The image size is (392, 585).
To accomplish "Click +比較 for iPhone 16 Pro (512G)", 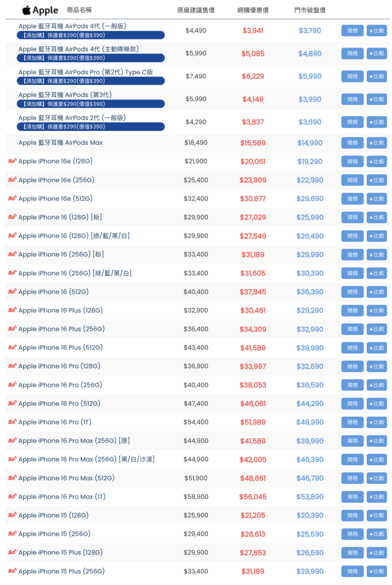I will tap(377, 404).
